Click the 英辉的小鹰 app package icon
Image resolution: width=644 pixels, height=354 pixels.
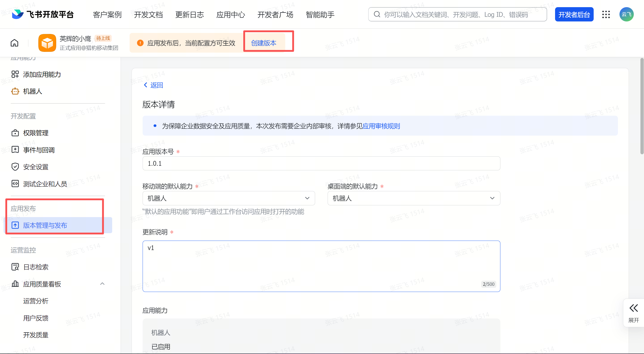[47, 43]
